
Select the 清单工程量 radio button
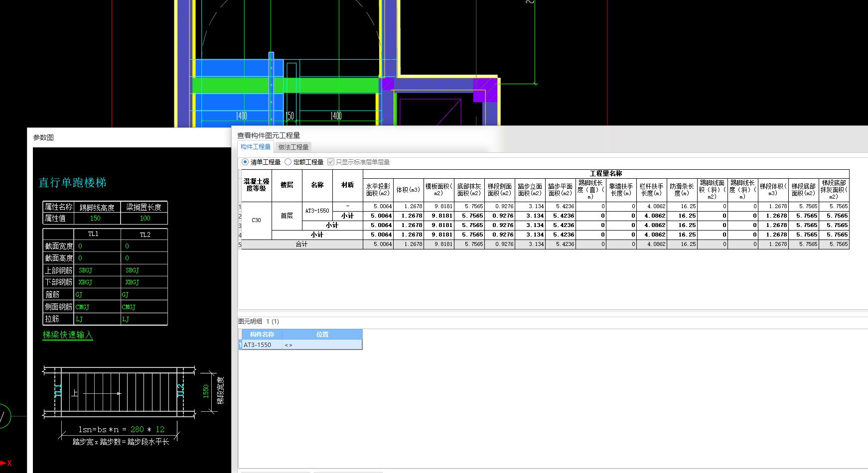(x=245, y=162)
